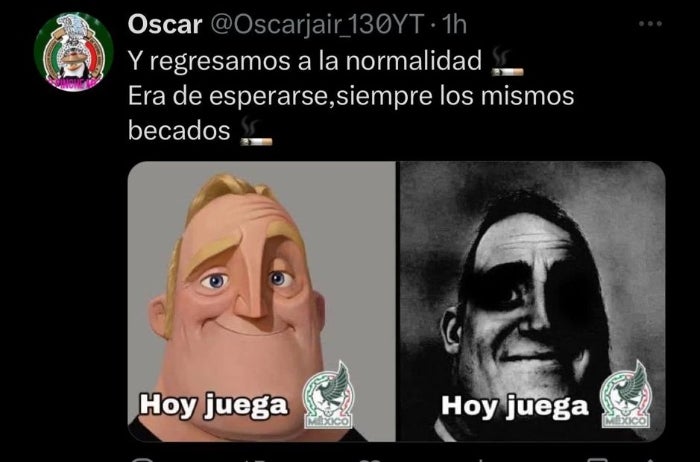Click the Mexico crest on the left image
Image resolution: width=700 pixels, height=462 pixels.
[328, 395]
